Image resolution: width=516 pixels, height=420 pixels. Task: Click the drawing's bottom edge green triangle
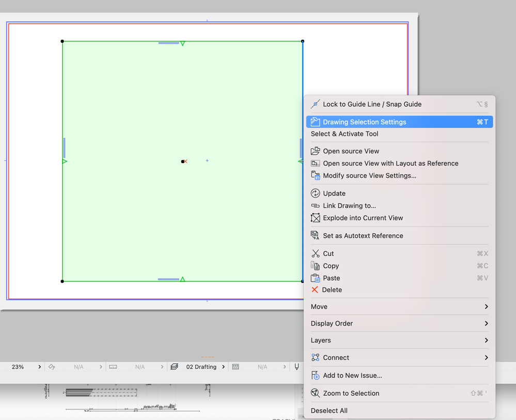[x=183, y=279]
